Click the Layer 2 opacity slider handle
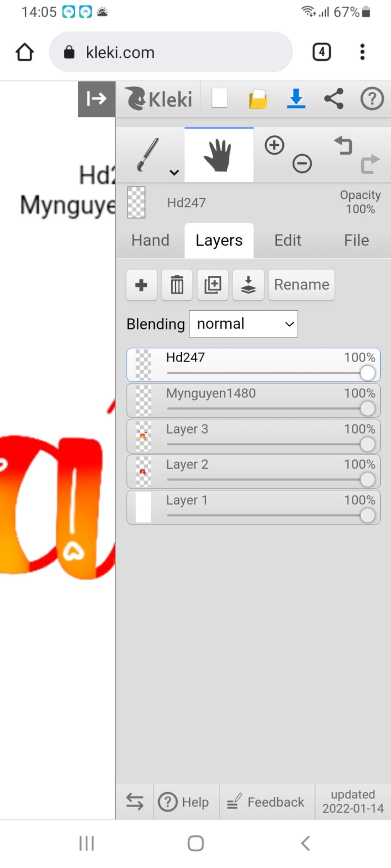Image resolution: width=391 pixels, height=868 pixels. (x=367, y=480)
